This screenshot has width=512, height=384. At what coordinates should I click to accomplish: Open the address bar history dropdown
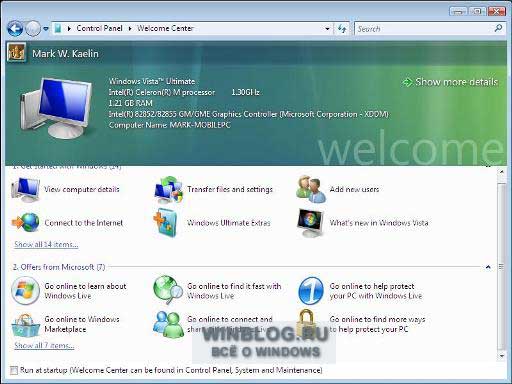327,29
